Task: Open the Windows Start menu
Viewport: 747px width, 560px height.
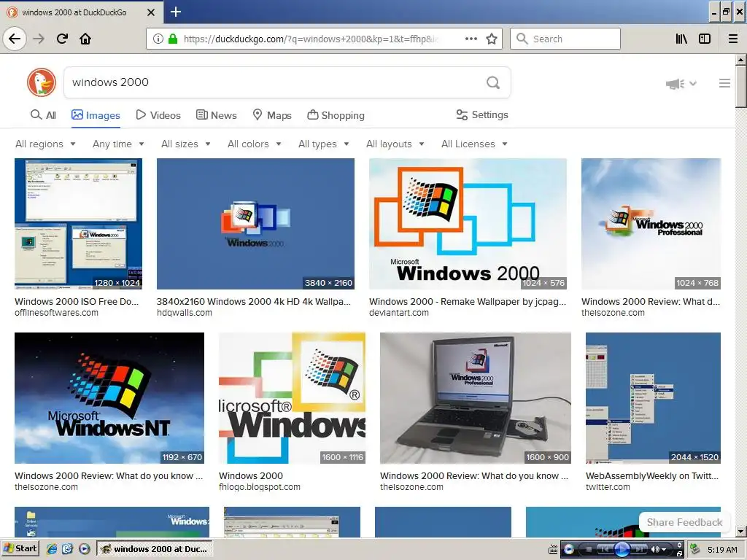Action: (x=20, y=548)
